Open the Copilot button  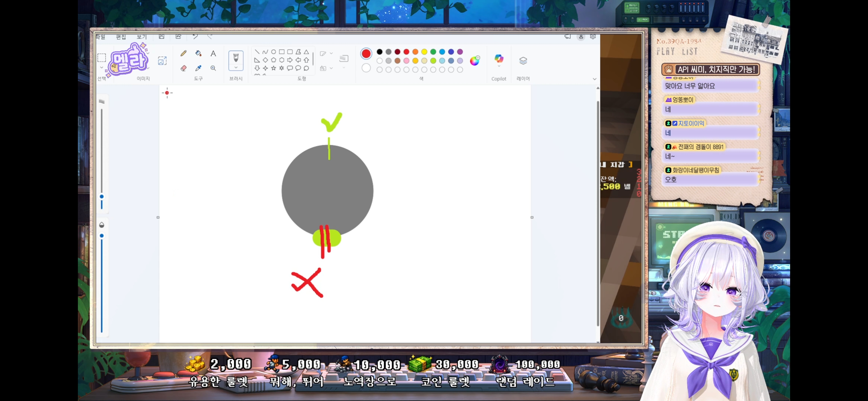(x=499, y=59)
